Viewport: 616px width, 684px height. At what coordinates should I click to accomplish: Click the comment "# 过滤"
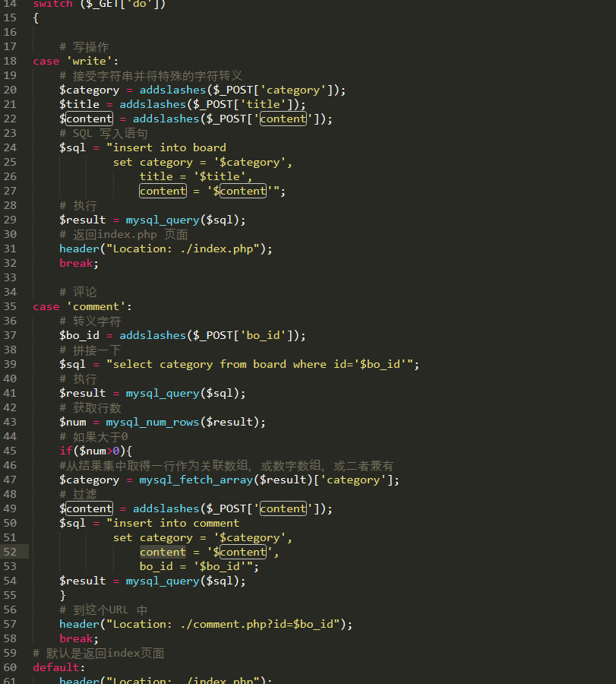pyautogui.click(x=78, y=494)
